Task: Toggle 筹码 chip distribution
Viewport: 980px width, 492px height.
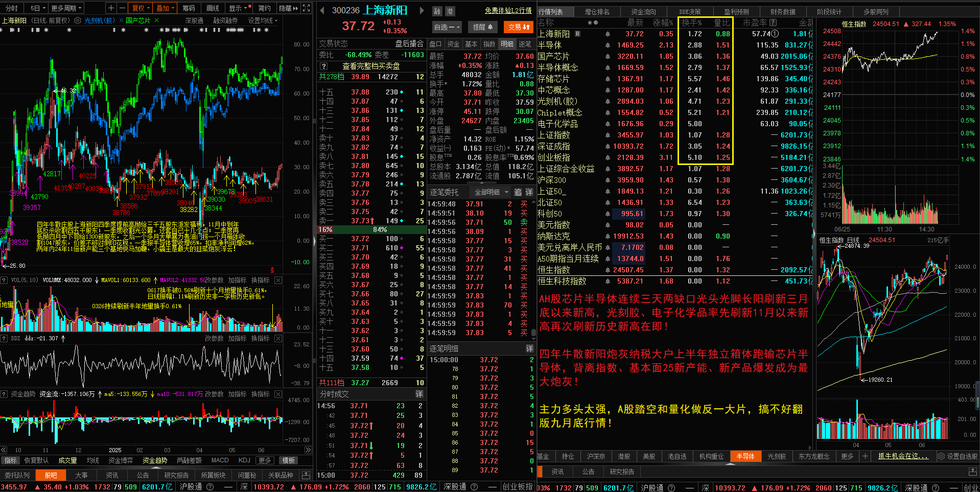Action: tap(189, 8)
